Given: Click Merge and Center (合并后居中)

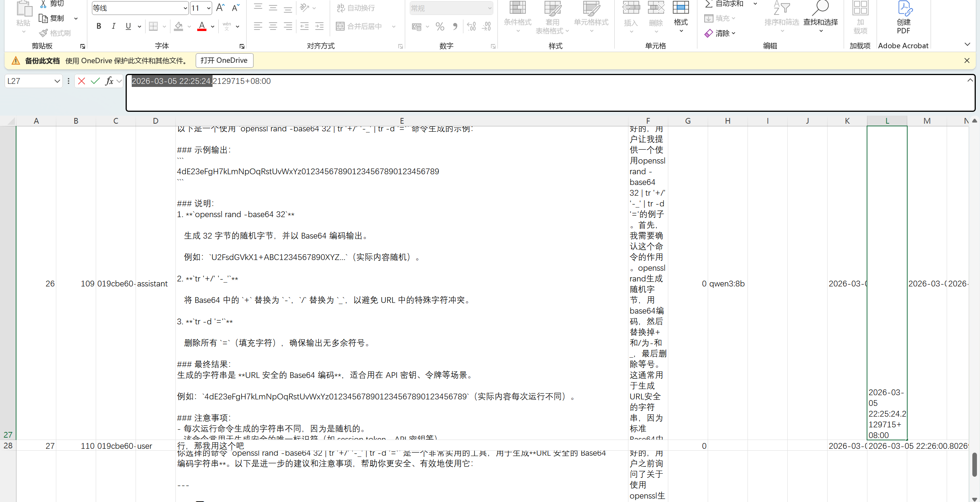Looking at the screenshot, I should point(359,26).
